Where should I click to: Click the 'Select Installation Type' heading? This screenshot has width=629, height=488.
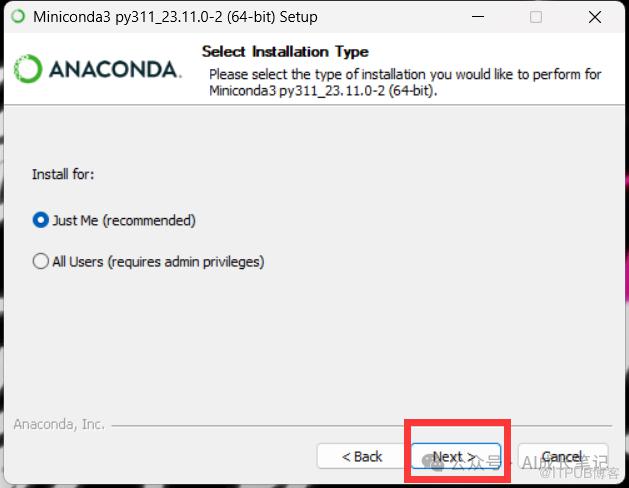point(285,52)
